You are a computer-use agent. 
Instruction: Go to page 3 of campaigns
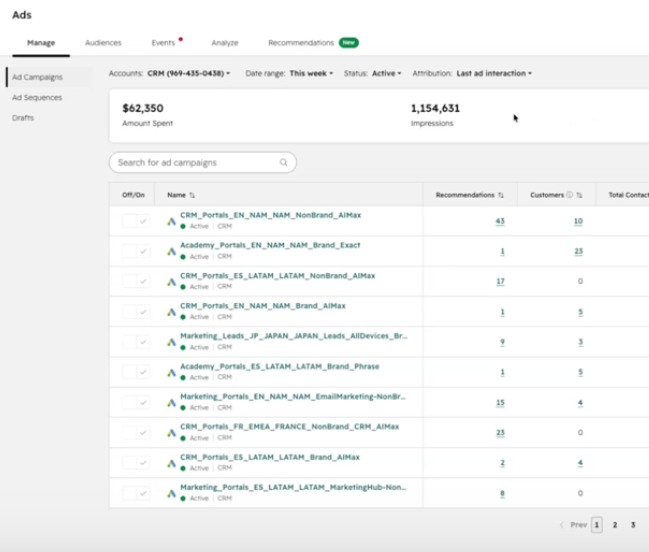(x=633, y=525)
